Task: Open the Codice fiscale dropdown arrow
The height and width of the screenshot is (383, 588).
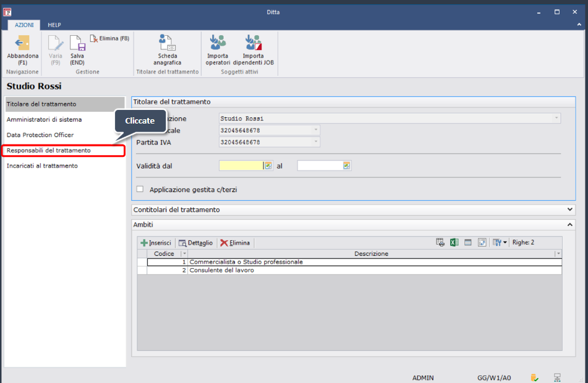Action: click(x=316, y=130)
